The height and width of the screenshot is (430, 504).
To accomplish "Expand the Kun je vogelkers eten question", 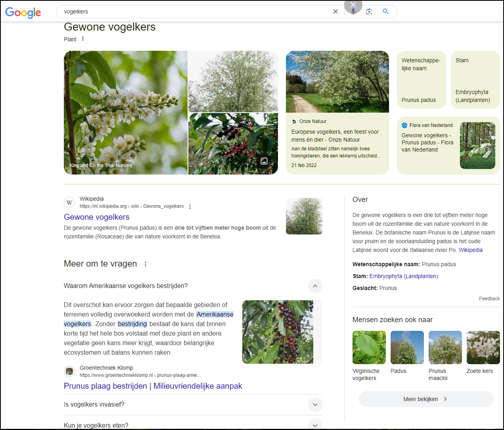I will [x=315, y=425].
